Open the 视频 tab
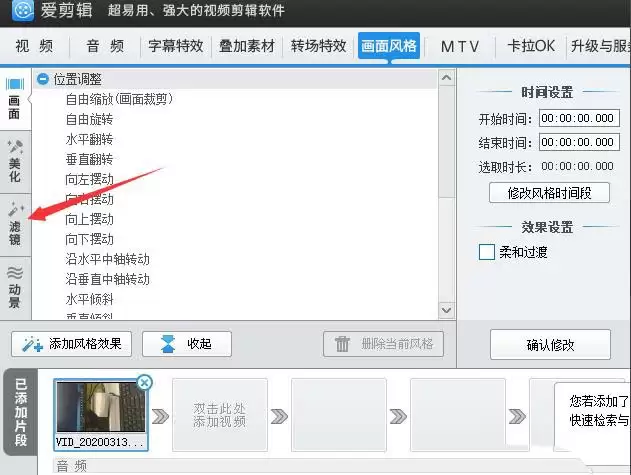The height and width of the screenshot is (475, 631). coord(34,46)
